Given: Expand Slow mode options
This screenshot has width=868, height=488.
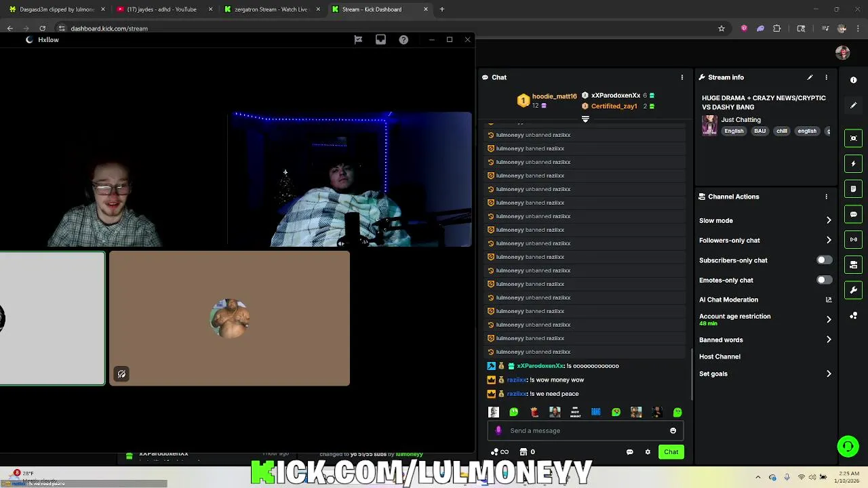Looking at the screenshot, I should click(x=829, y=220).
